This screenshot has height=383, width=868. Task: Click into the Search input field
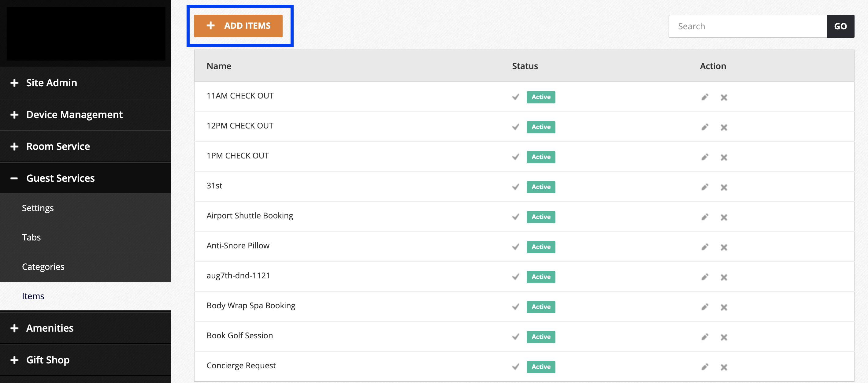[x=747, y=26]
